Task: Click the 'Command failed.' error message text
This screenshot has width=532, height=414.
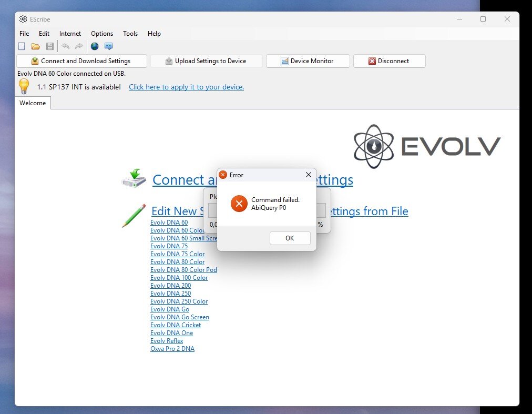Action: tap(275, 200)
